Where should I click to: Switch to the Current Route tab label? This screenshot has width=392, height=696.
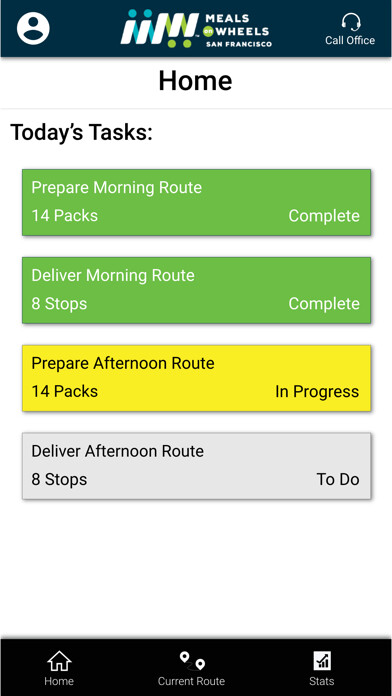click(x=191, y=681)
